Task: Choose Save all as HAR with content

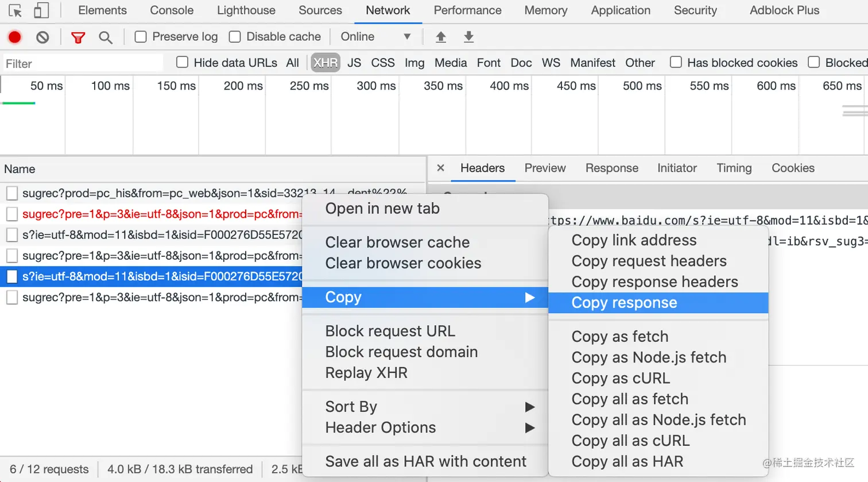Action: [x=425, y=461]
